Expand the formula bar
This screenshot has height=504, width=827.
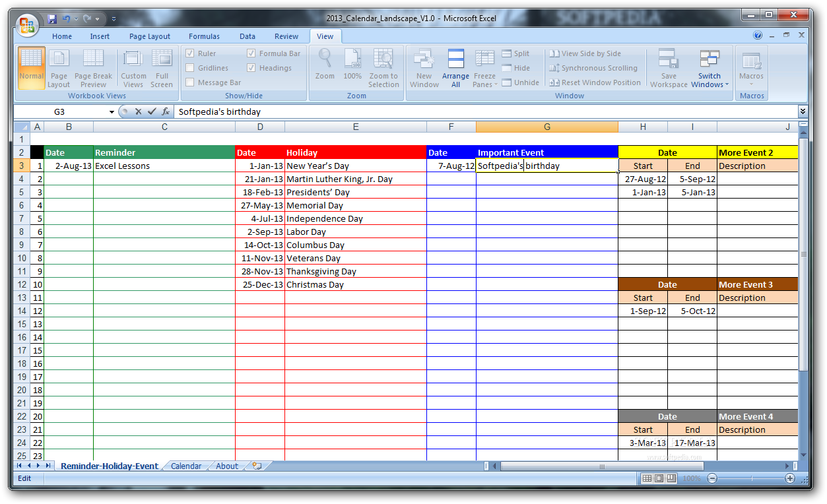point(803,111)
